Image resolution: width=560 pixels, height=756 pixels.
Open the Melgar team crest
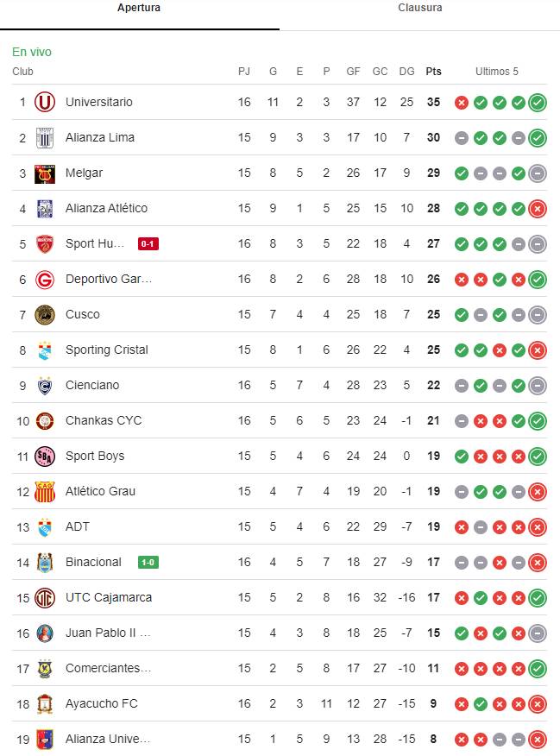click(x=45, y=173)
